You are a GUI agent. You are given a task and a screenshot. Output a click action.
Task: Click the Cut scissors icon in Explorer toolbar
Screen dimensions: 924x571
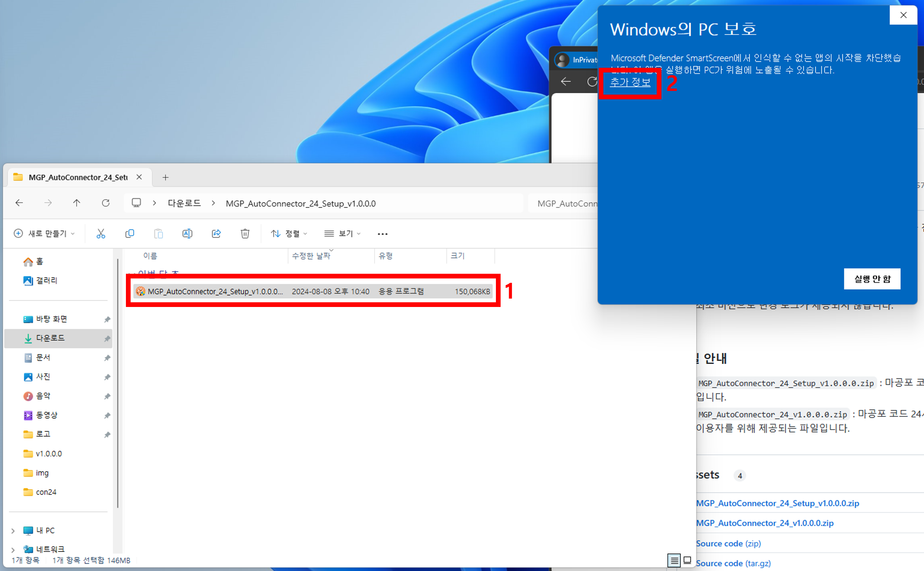pos(100,234)
